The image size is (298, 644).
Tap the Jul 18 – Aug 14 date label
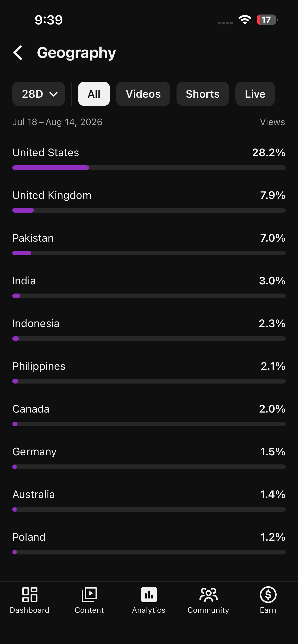[57, 122]
